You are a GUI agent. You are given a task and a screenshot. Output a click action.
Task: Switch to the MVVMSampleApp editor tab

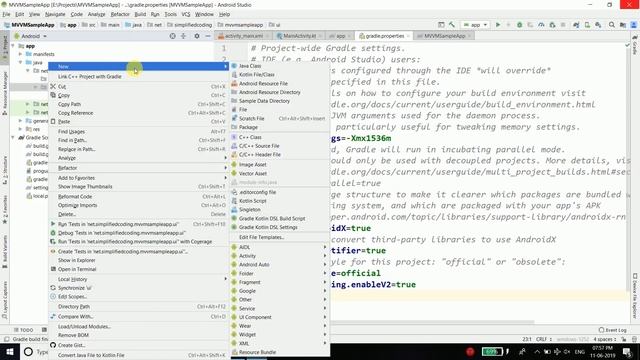[x=444, y=36]
